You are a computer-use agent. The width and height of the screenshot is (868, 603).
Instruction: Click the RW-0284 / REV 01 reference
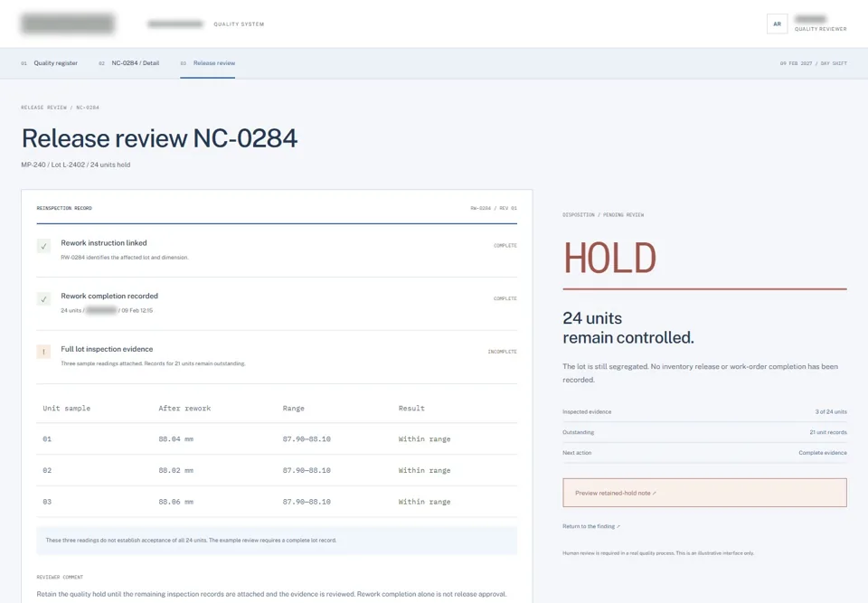(494, 208)
